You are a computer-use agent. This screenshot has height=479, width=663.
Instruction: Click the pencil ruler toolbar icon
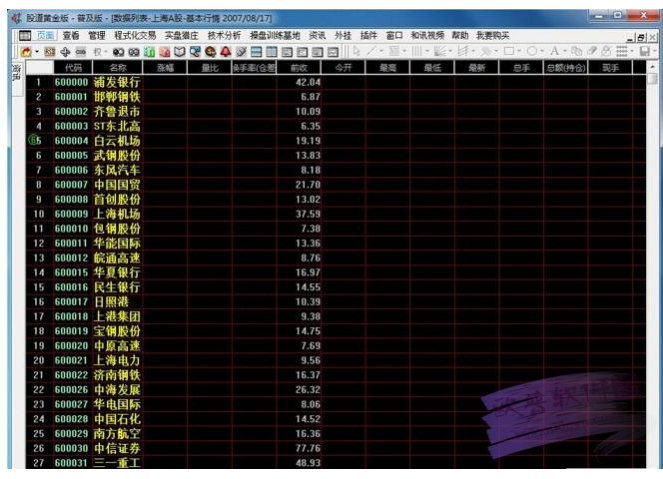(x=241, y=52)
